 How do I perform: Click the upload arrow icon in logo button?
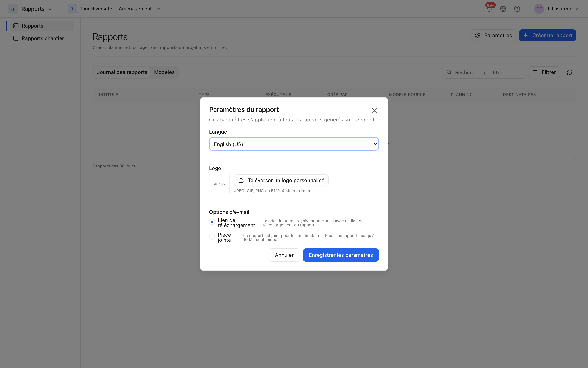pyautogui.click(x=241, y=180)
